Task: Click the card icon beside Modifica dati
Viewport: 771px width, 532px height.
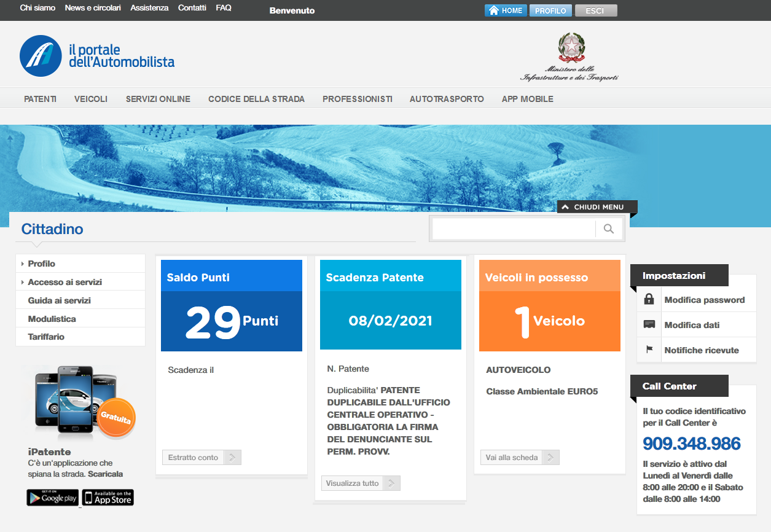Action: 649,324
